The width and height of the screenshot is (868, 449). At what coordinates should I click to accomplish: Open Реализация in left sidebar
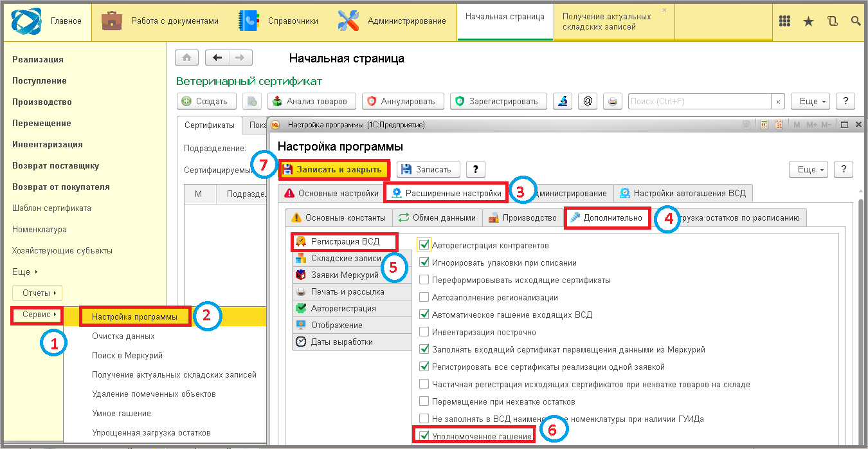coord(38,59)
